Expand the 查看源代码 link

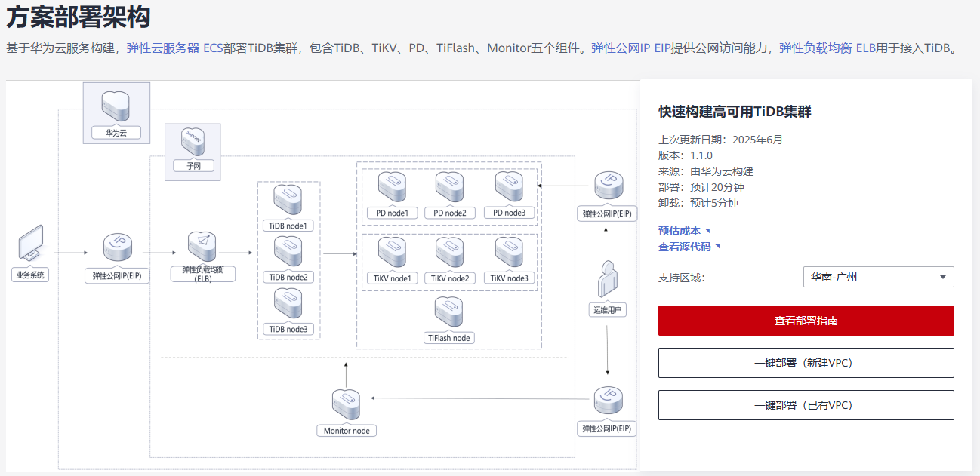point(689,247)
